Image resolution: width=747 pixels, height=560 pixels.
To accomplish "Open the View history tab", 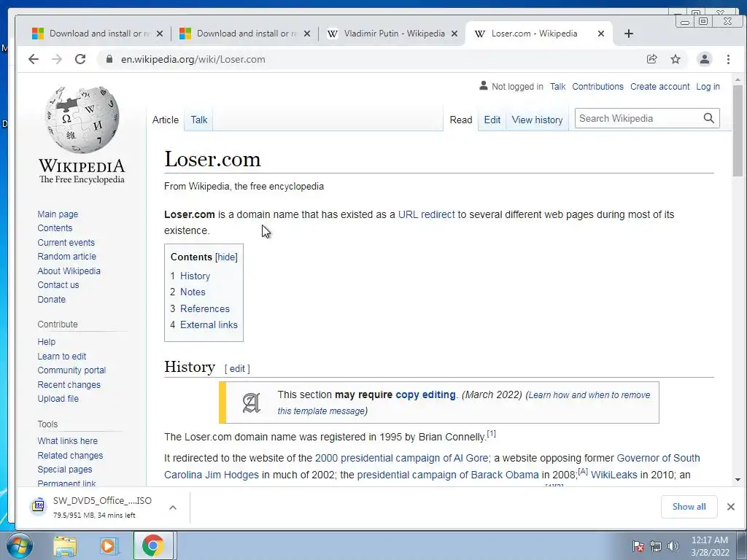I will pyautogui.click(x=537, y=120).
